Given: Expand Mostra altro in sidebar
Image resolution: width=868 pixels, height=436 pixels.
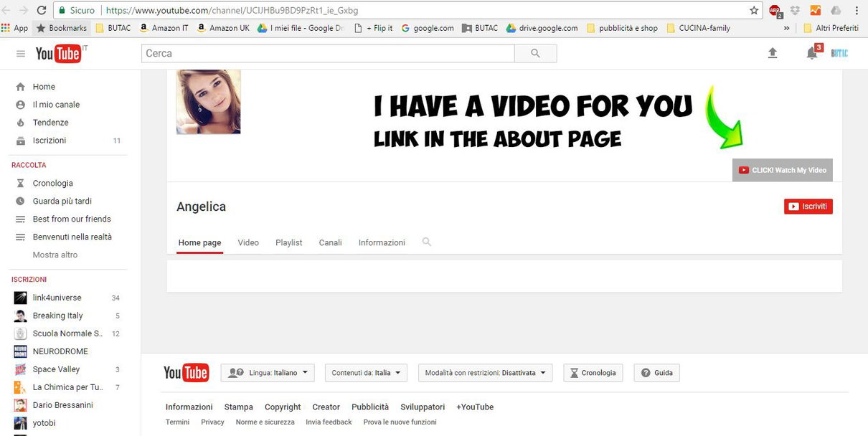Looking at the screenshot, I should click(x=55, y=255).
